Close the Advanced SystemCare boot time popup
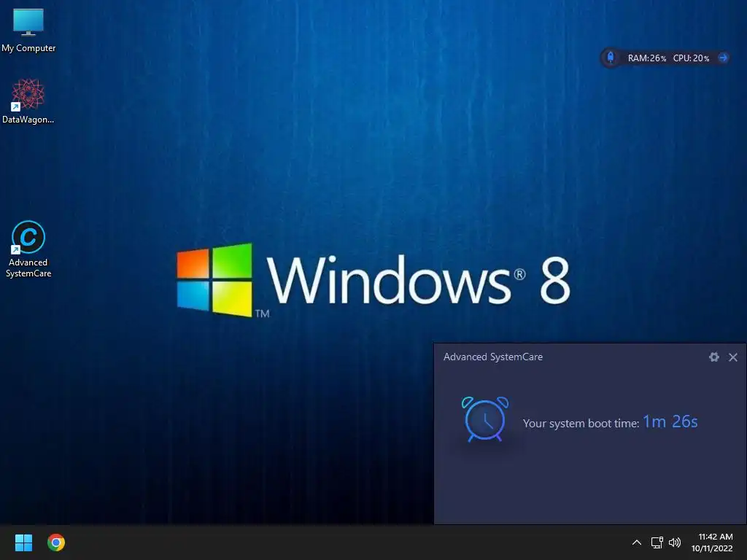This screenshot has height=560, width=747. (732, 357)
